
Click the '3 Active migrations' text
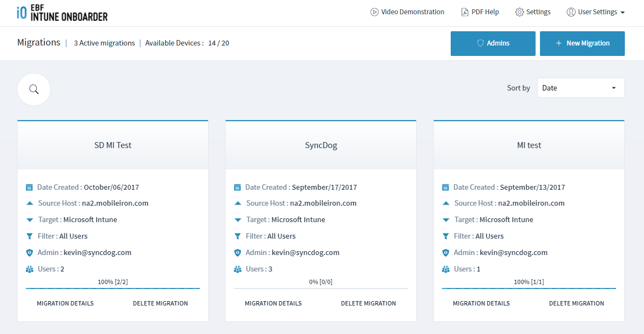[104, 43]
